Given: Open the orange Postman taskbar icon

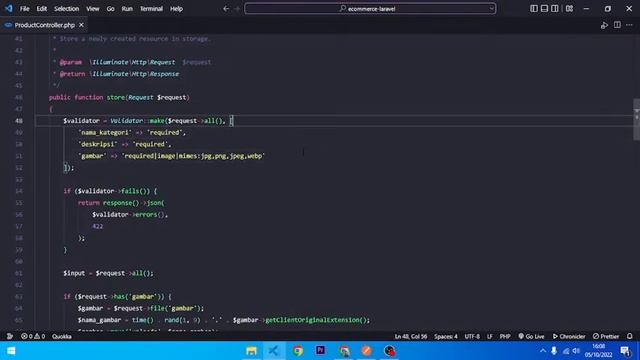Looking at the screenshot, I should (367, 351).
